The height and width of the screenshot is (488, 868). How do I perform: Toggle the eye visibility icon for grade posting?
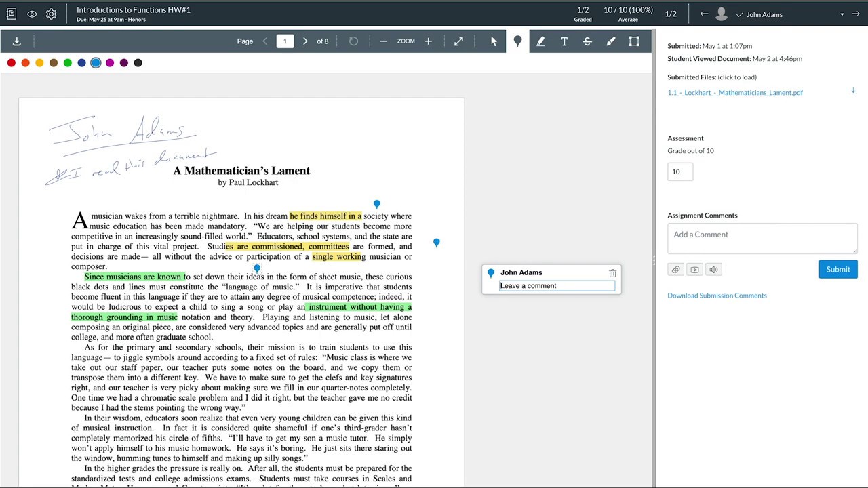click(x=32, y=14)
